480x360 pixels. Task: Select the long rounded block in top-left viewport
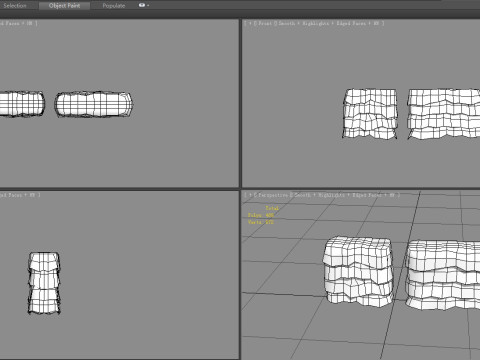click(94, 104)
